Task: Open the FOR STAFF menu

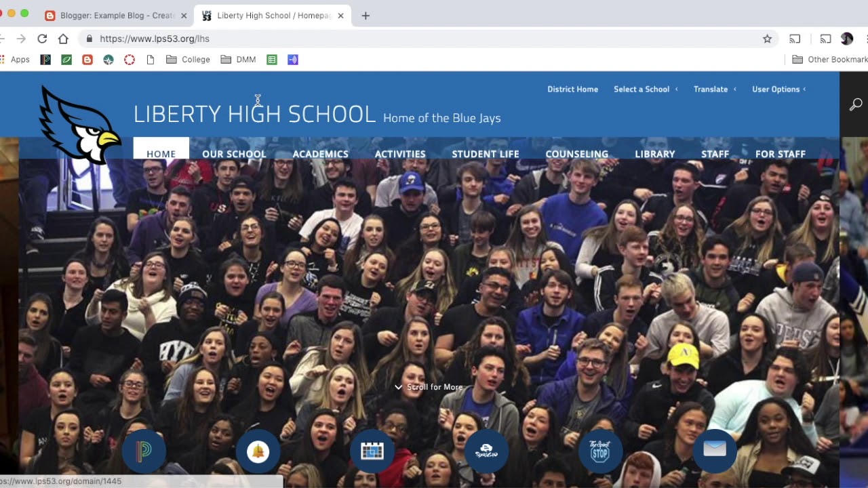Action: (x=781, y=154)
